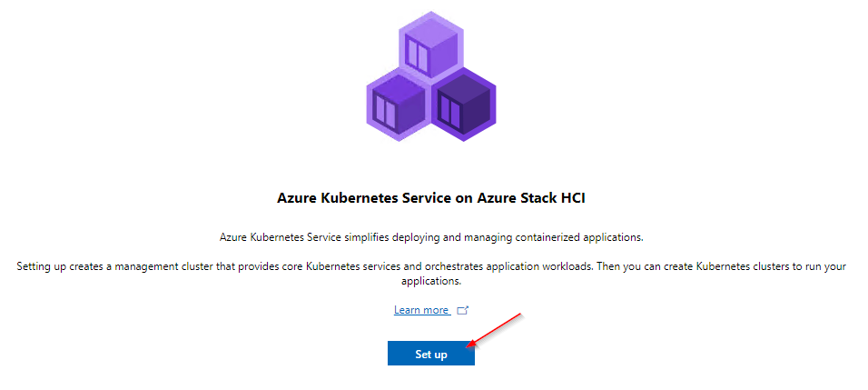Click the lone word 'applications.' on last line
The height and width of the screenshot is (390, 868).
[430, 282]
